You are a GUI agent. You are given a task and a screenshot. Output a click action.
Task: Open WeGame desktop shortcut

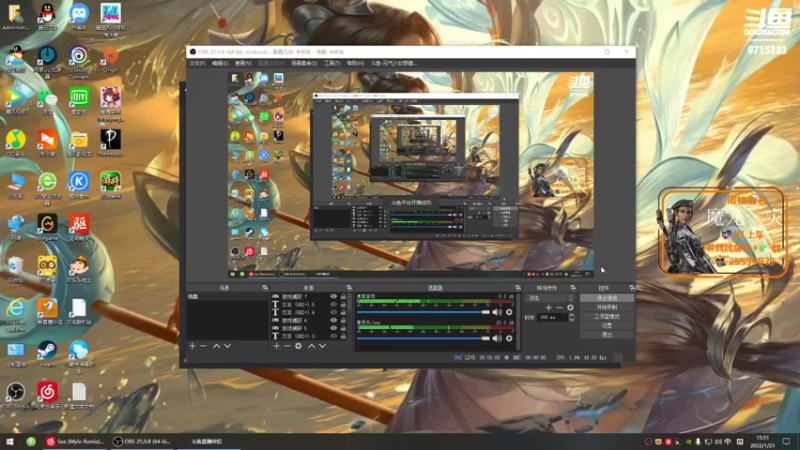47,228
